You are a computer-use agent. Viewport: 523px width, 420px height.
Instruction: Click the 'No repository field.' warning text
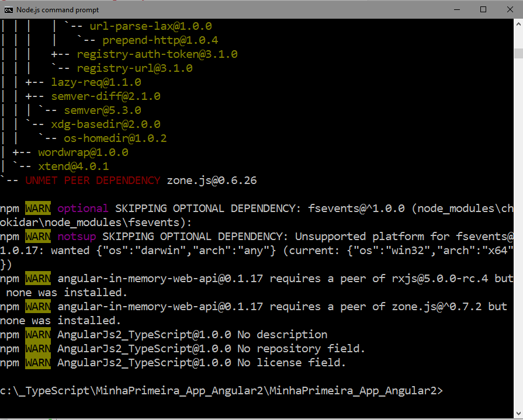click(x=302, y=348)
